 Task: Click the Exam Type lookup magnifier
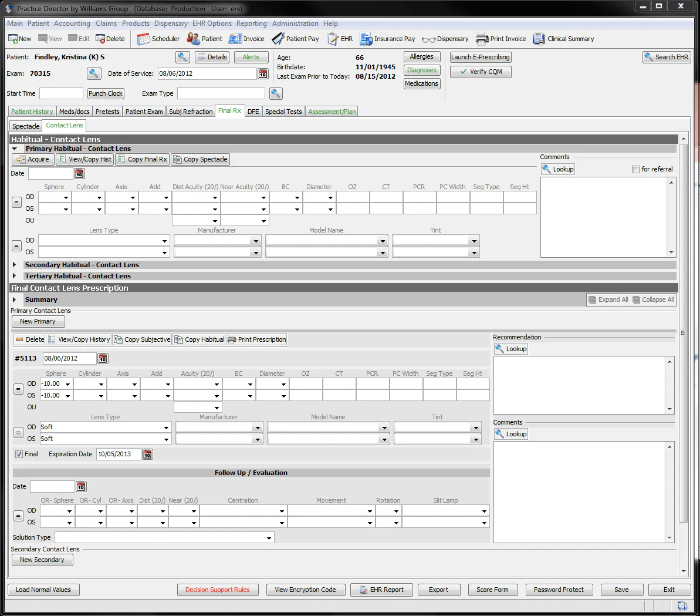tap(276, 93)
